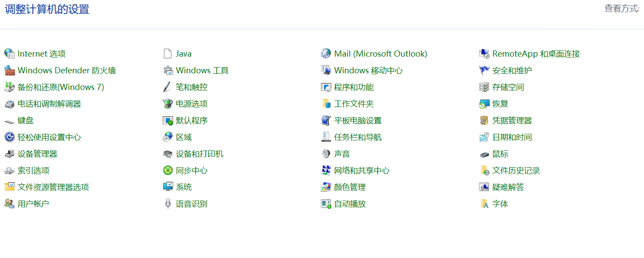Open the 任务栏和导航 link
644x258 pixels.
[358, 137]
